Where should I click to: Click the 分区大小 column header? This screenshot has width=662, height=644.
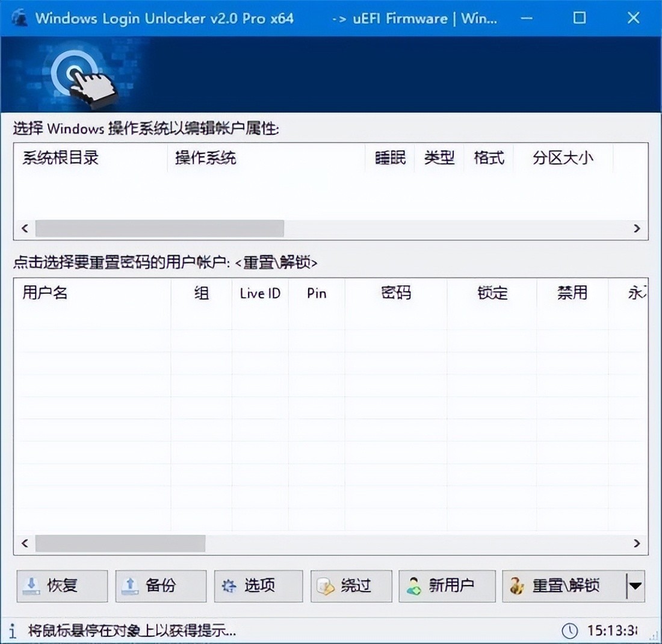point(563,158)
